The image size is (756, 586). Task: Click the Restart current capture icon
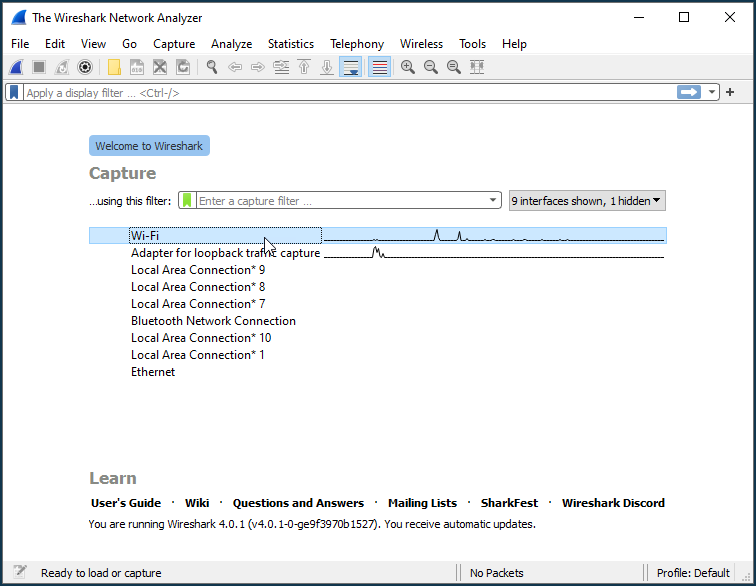(x=62, y=67)
